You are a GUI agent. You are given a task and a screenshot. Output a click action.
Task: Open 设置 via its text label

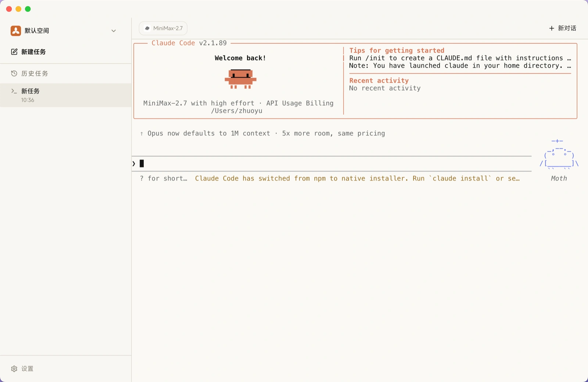click(x=27, y=368)
